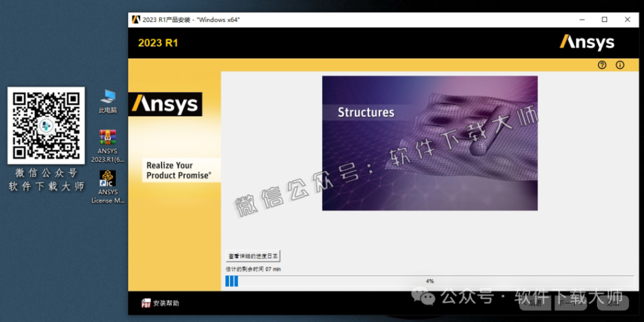Select ANSYS License Manager desktop shortcut
The image size is (644, 322).
tap(108, 187)
